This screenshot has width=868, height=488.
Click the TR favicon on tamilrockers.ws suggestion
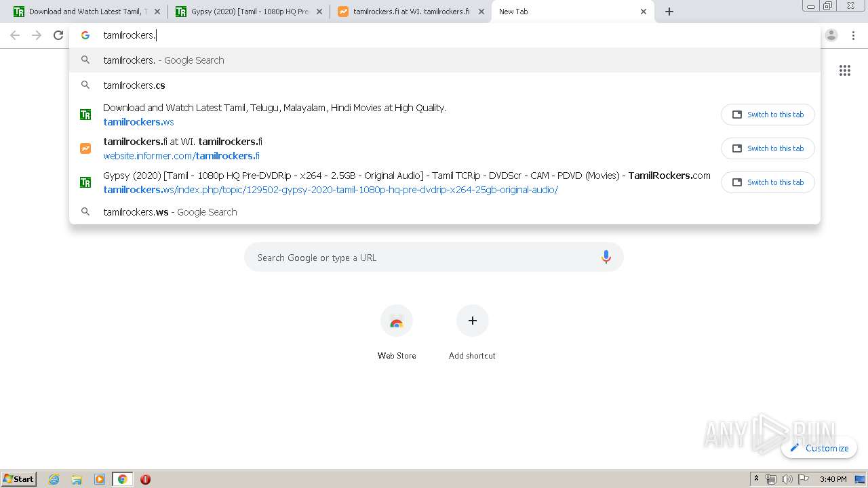click(85, 115)
